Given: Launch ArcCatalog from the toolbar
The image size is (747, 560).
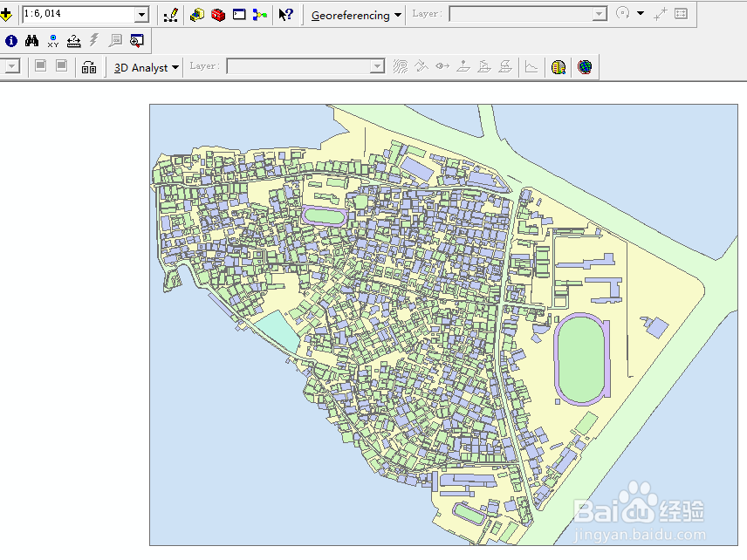Looking at the screenshot, I should pos(196,15).
